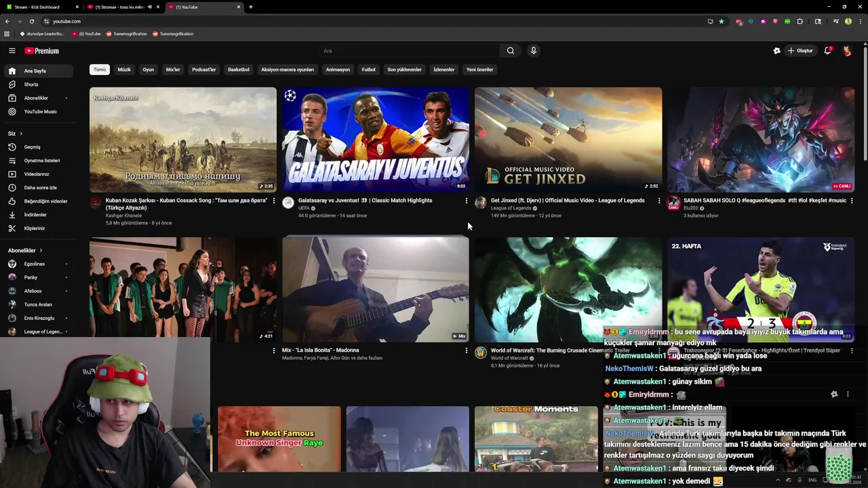Switch to the Stromae browser tab
The image size is (868, 488).
coord(123,7)
